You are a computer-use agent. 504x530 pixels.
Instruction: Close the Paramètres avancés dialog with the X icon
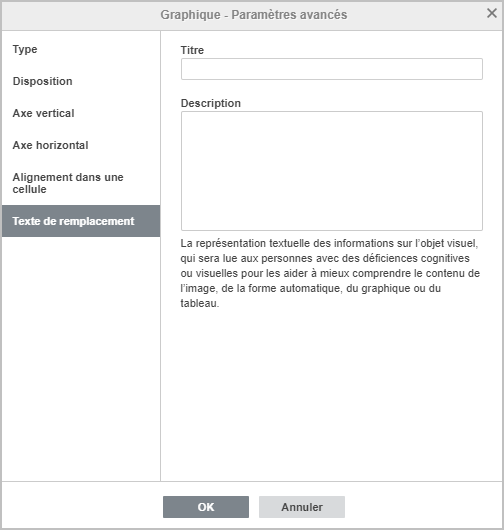(x=491, y=13)
